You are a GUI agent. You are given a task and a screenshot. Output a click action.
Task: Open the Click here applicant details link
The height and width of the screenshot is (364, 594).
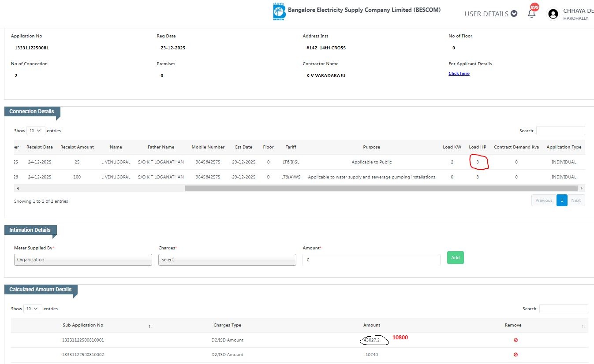pyautogui.click(x=459, y=74)
